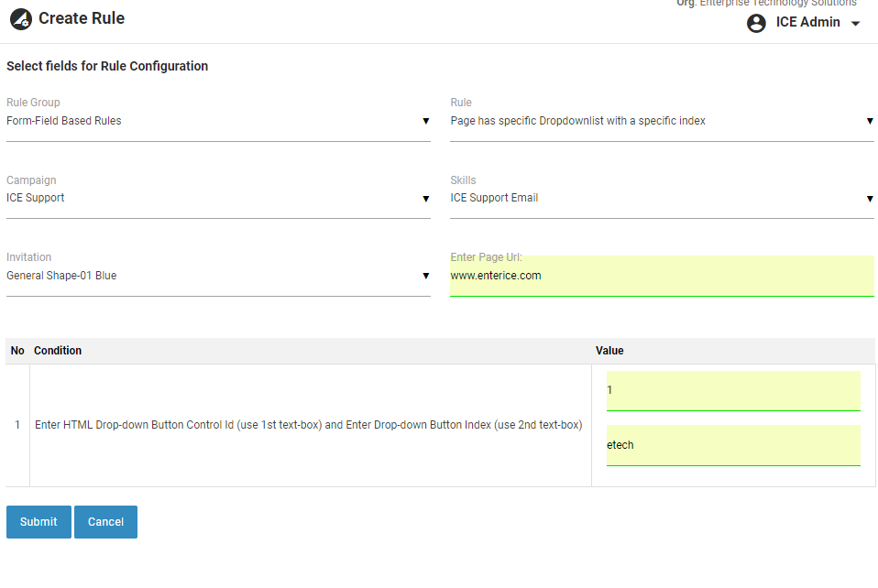Open the Rule dropdown list
Viewport: 878px width, 588px height.
pos(662,121)
